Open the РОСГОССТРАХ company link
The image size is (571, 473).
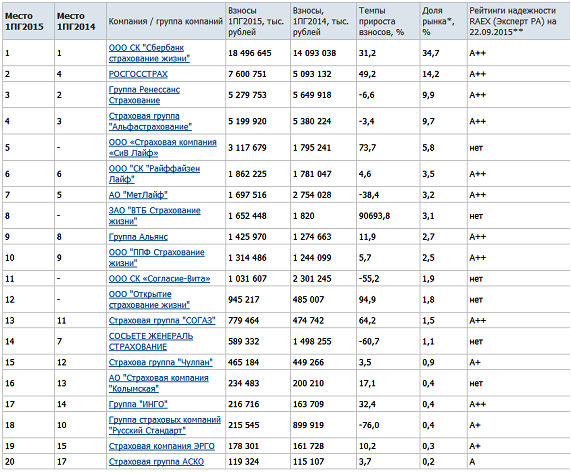(x=138, y=74)
